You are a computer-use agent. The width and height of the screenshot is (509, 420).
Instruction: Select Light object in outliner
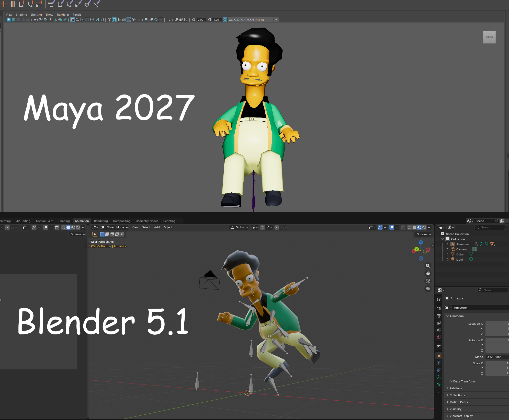pyautogui.click(x=460, y=260)
